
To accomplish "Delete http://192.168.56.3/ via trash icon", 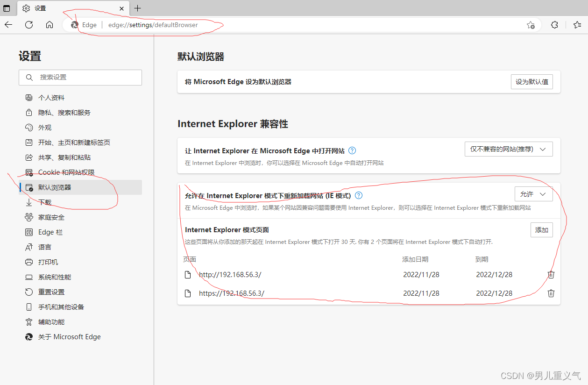I will point(551,274).
